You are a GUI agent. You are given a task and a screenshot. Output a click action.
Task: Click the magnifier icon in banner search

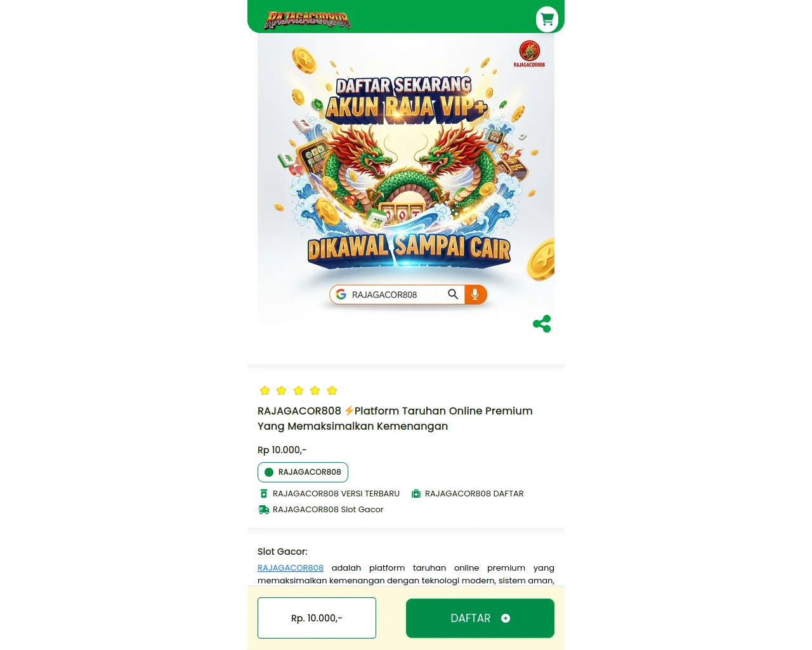coord(453,294)
